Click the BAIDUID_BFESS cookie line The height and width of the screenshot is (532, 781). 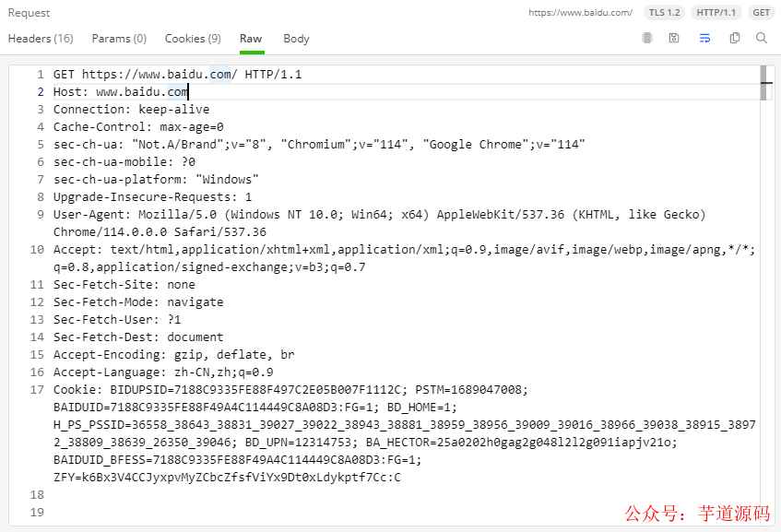pos(237,460)
